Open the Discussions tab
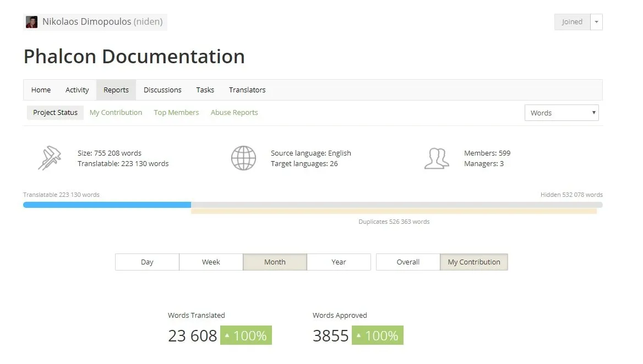Screen dimensions: 643x364 click(x=162, y=90)
